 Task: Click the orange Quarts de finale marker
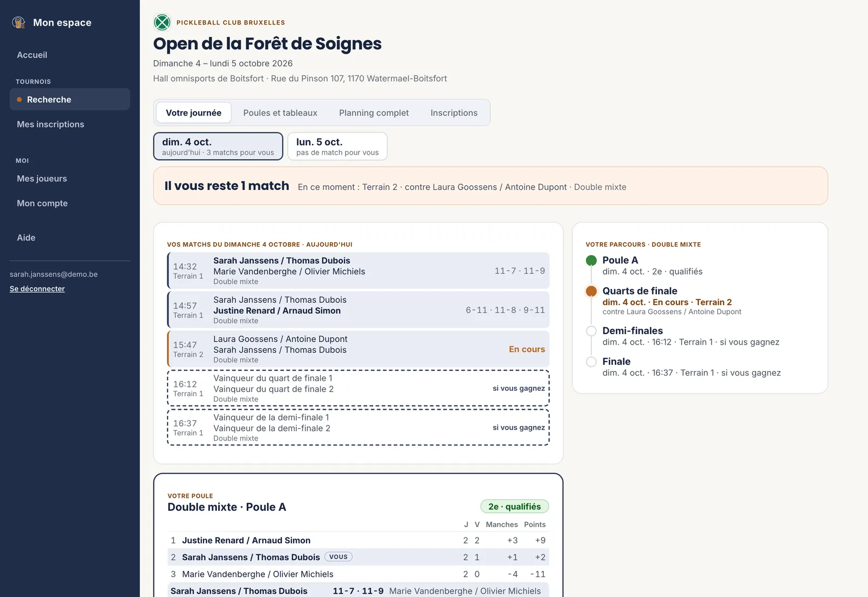pyautogui.click(x=591, y=291)
